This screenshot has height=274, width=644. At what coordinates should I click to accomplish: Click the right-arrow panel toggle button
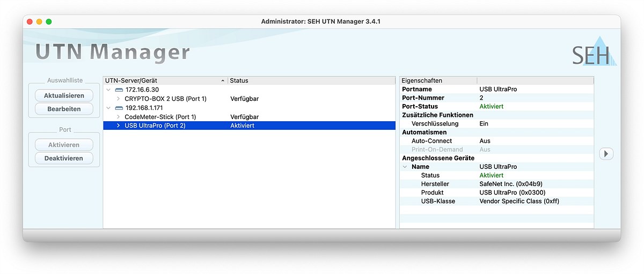(606, 154)
